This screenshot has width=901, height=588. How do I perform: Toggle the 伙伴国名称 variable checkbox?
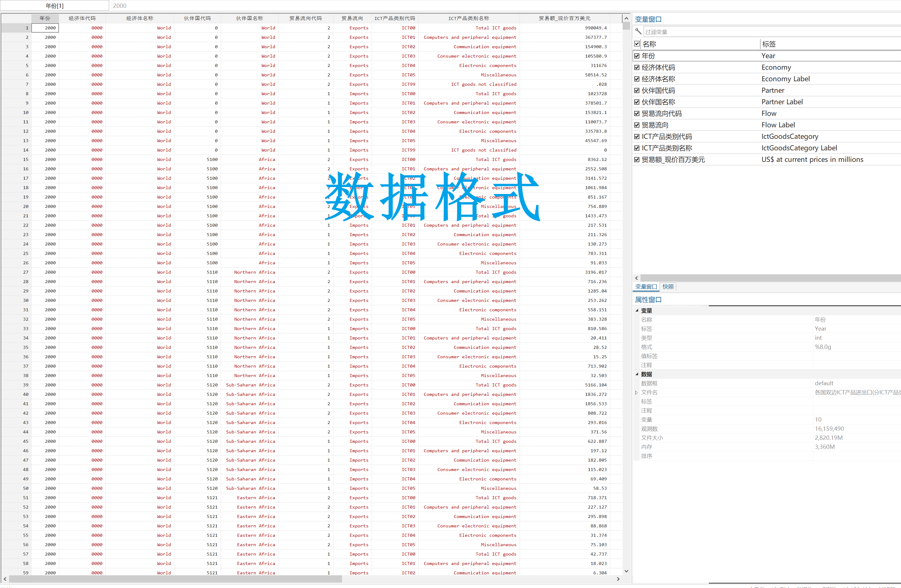(637, 102)
